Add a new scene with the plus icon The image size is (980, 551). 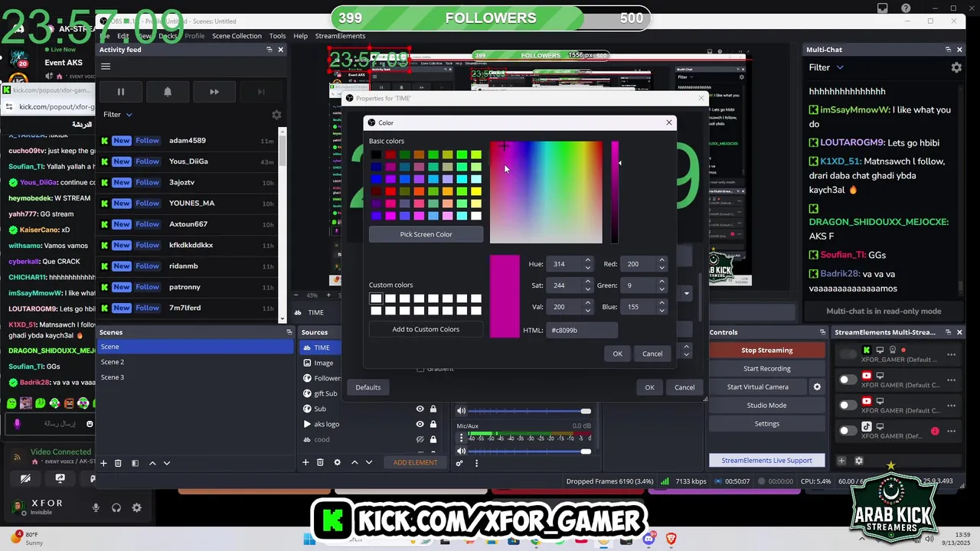103,463
